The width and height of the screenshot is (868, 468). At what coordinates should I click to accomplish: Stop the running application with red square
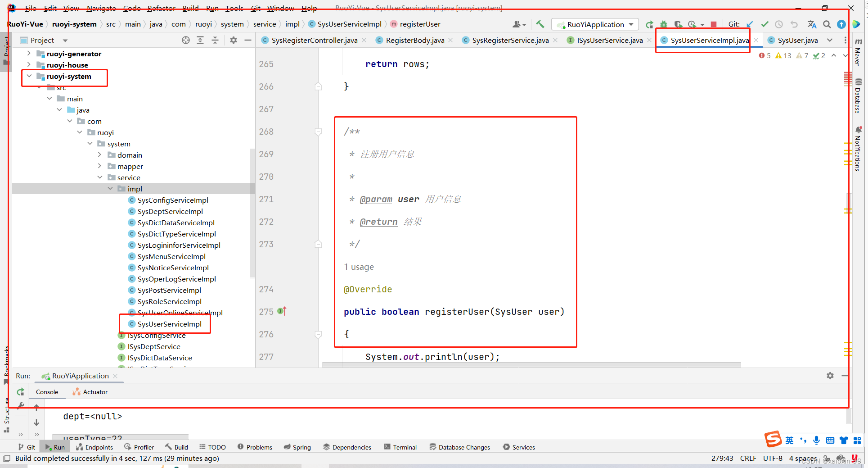click(714, 24)
